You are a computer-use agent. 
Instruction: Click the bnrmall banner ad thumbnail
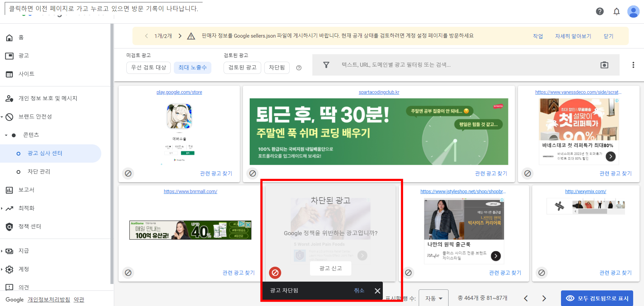pyautogui.click(x=190, y=230)
